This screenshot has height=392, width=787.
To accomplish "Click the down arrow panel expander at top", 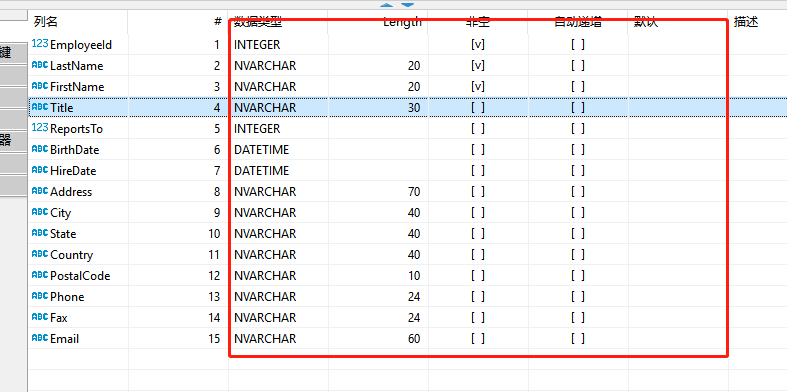I will pyautogui.click(x=407, y=5).
